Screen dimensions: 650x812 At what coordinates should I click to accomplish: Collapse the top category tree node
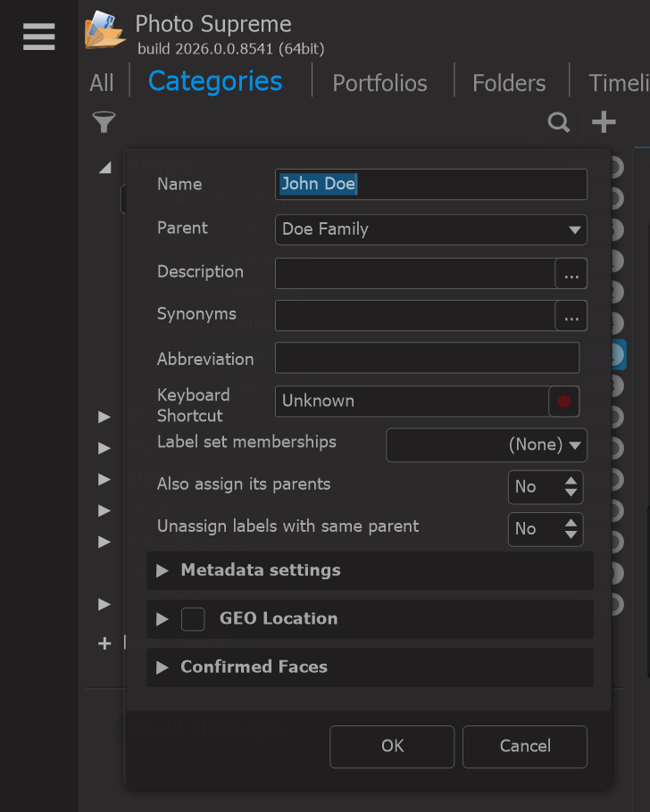coord(105,167)
